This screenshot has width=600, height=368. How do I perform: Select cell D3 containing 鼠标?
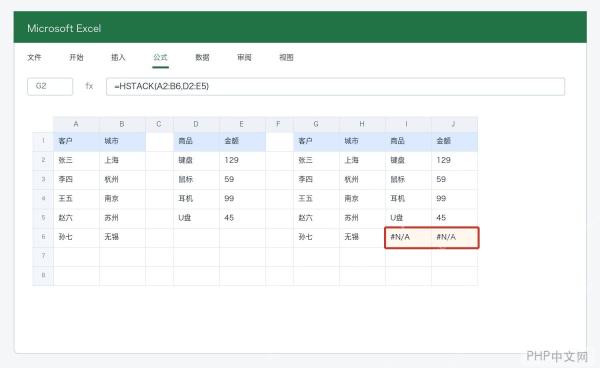pos(196,179)
